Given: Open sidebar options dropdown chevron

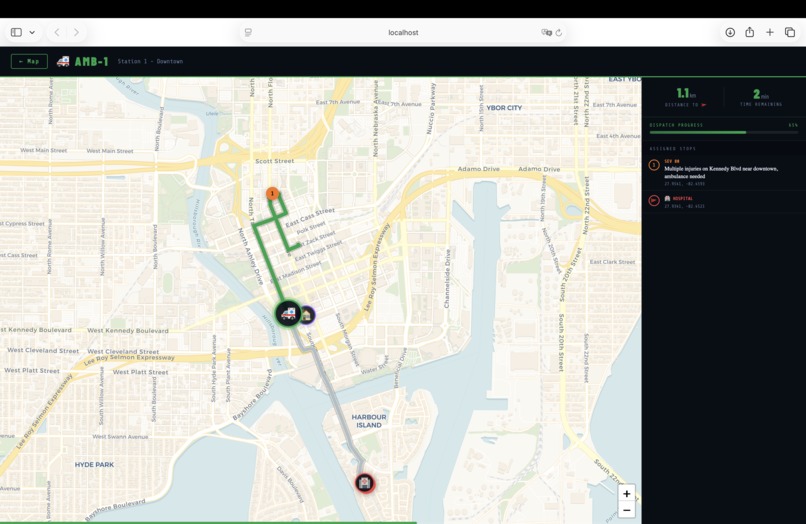Looking at the screenshot, I should 32,32.
